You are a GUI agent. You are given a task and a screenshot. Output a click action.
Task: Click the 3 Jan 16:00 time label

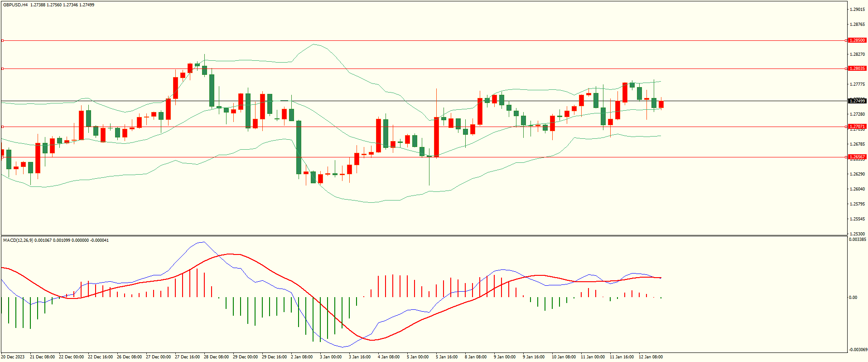360,357
